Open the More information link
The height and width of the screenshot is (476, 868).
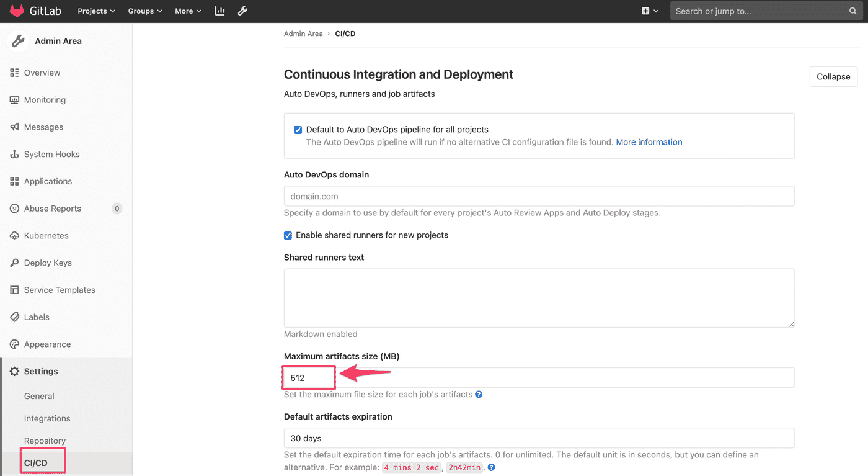coord(649,141)
